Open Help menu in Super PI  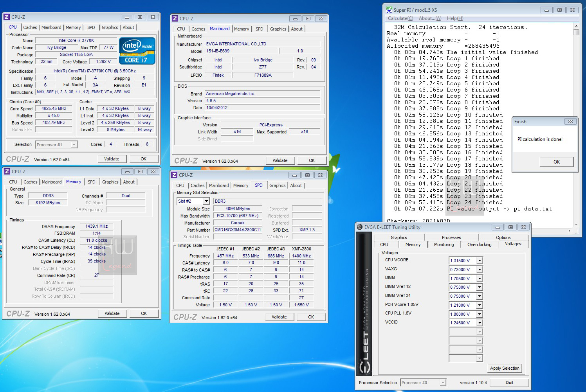coord(455,18)
